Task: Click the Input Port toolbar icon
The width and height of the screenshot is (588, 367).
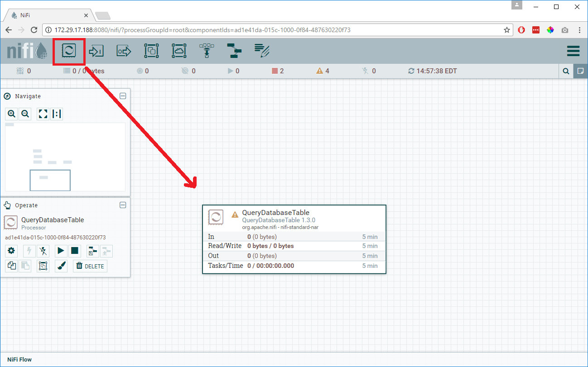Action: [x=96, y=51]
